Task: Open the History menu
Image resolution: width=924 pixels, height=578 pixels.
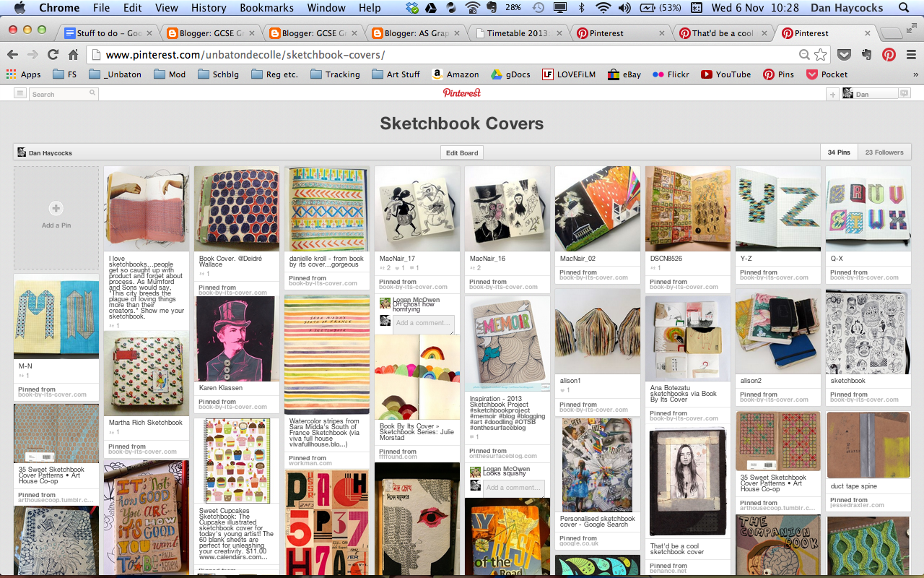Action: click(x=209, y=8)
